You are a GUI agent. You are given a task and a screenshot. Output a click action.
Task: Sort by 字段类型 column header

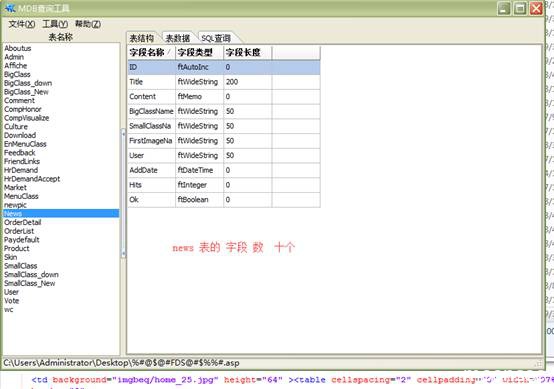click(x=200, y=53)
